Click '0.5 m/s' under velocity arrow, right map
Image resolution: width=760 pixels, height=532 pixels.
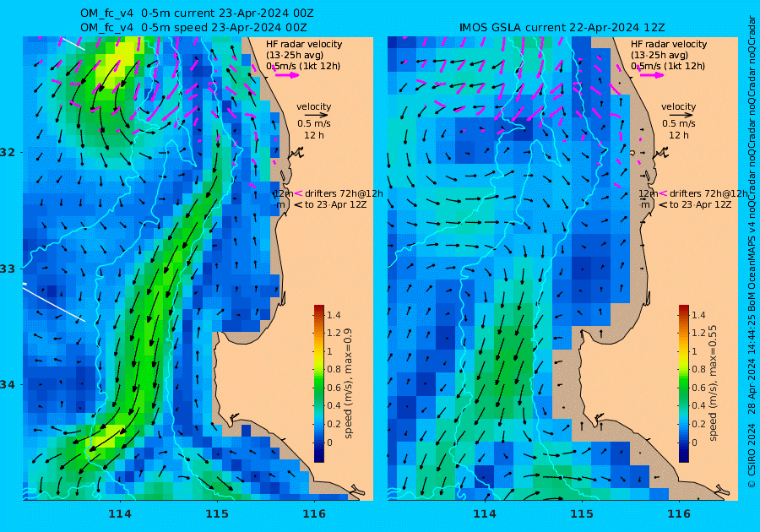coord(679,123)
